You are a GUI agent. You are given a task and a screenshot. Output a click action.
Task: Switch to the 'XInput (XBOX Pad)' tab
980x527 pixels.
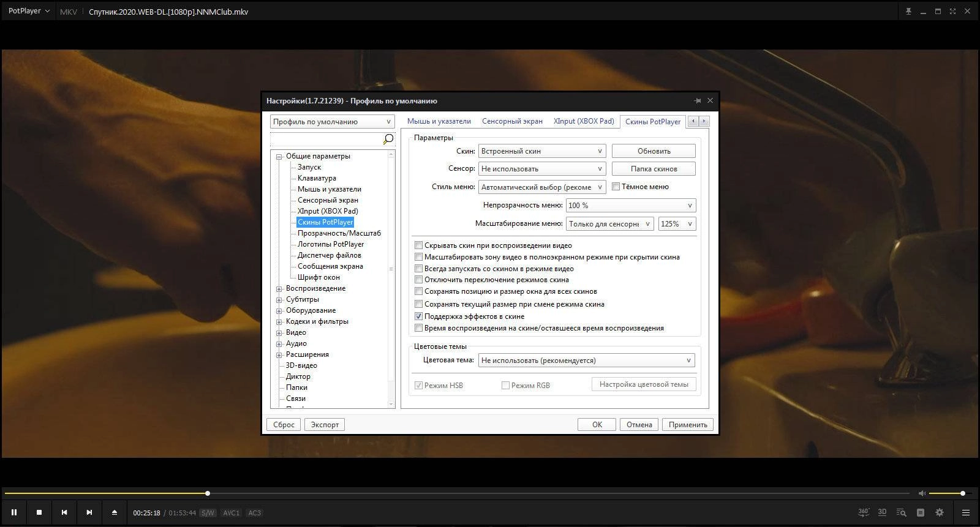[584, 121]
